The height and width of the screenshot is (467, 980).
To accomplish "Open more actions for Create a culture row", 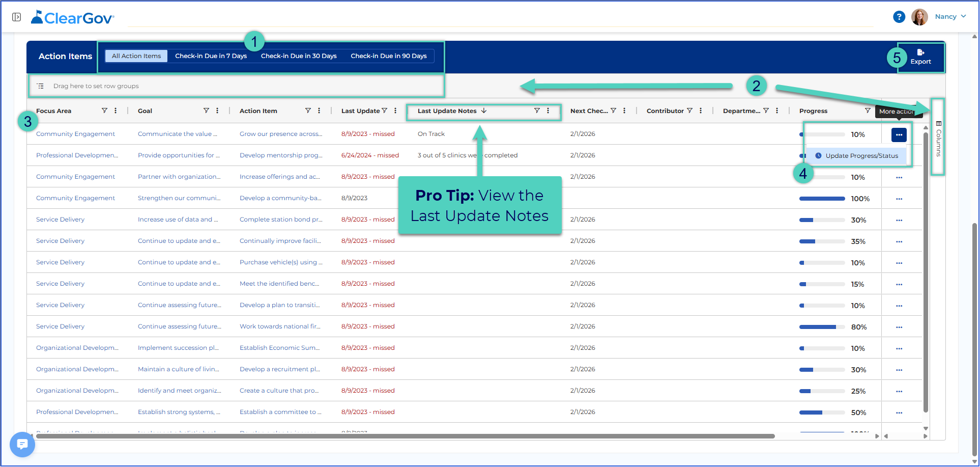I will click(899, 392).
